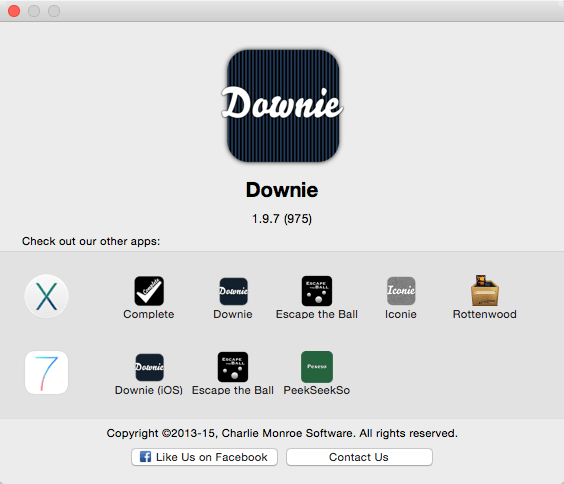This screenshot has height=484, width=564.
Task: Open the Complete app icon
Action: pos(149,291)
